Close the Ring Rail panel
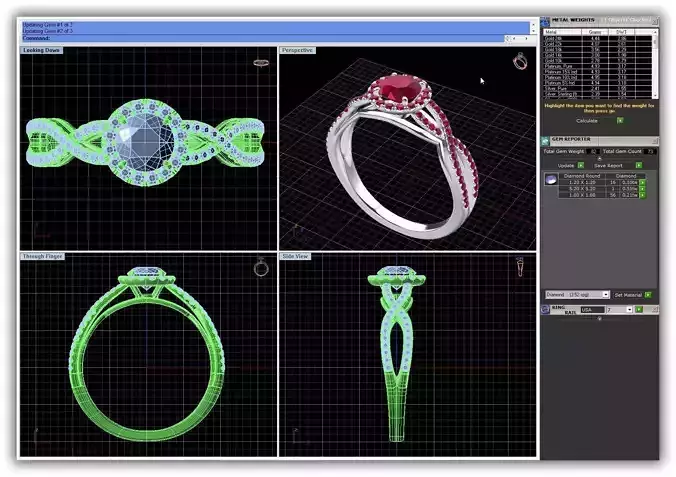Viewport: 676px width, 477px height. [x=655, y=310]
